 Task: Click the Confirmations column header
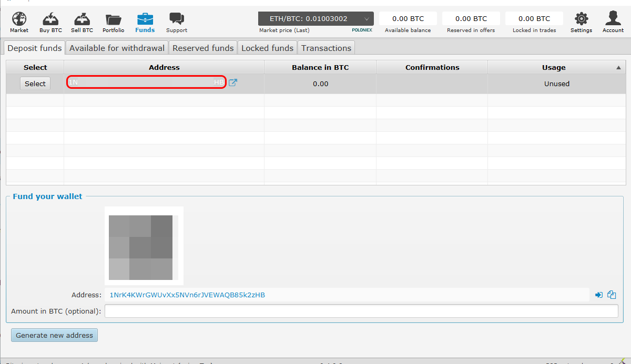[x=432, y=67]
